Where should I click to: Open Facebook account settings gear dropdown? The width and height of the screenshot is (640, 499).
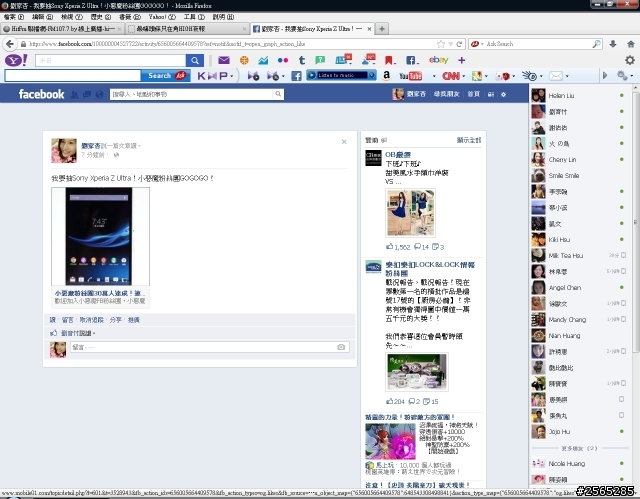(x=504, y=94)
